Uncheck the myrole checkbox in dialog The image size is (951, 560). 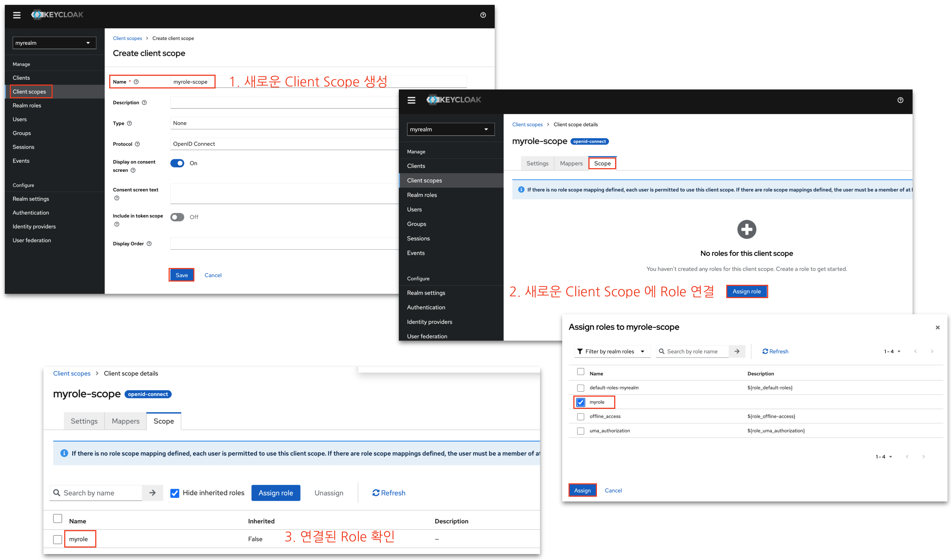click(580, 402)
